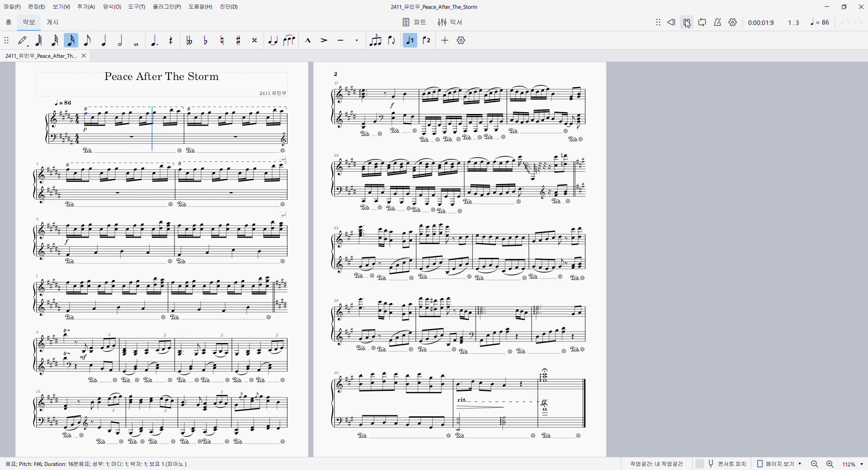
Task: Open the 플러그인(P) menu
Action: point(167,7)
